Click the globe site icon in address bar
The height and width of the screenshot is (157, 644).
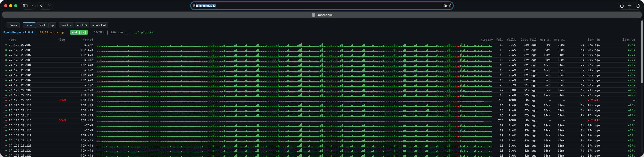(x=194, y=6)
